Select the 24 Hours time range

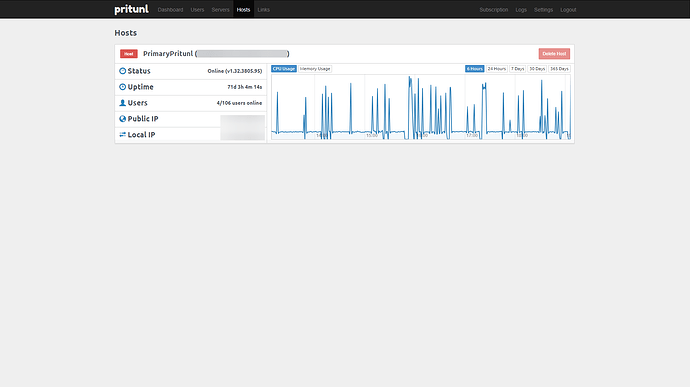tap(496, 69)
